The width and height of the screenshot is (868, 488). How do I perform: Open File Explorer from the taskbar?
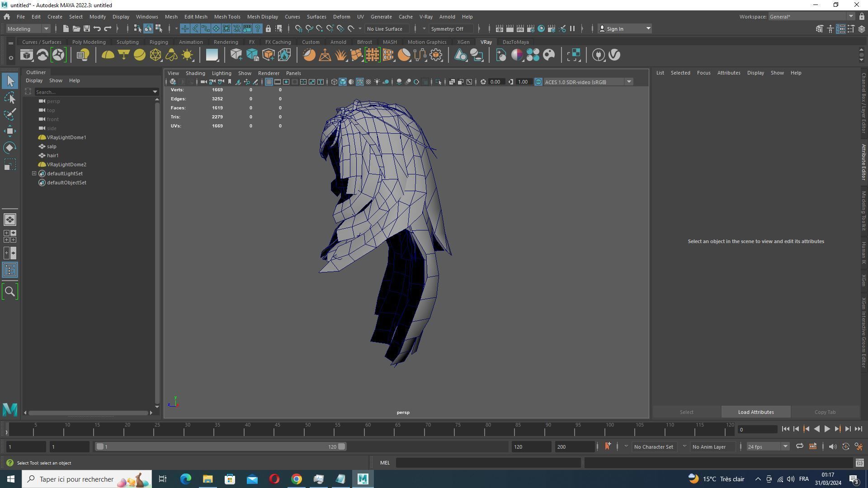point(208,479)
